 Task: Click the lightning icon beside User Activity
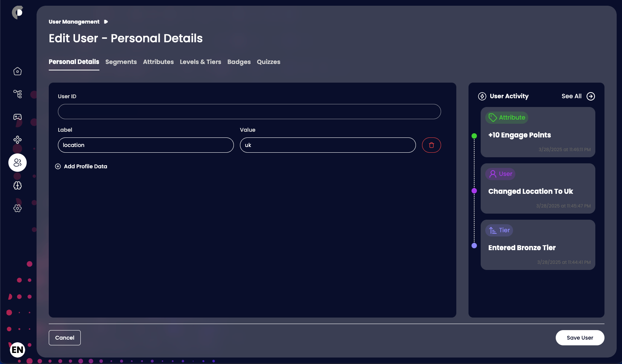tap(482, 96)
